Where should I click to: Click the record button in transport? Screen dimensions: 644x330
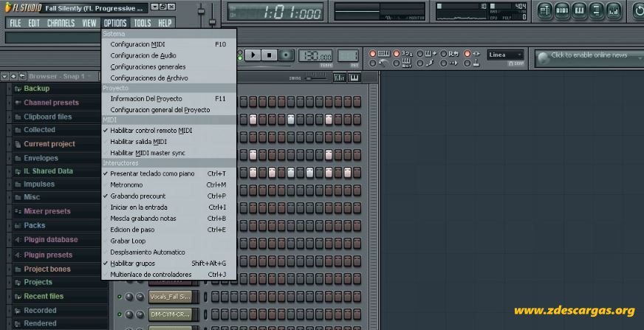pyautogui.click(x=287, y=55)
